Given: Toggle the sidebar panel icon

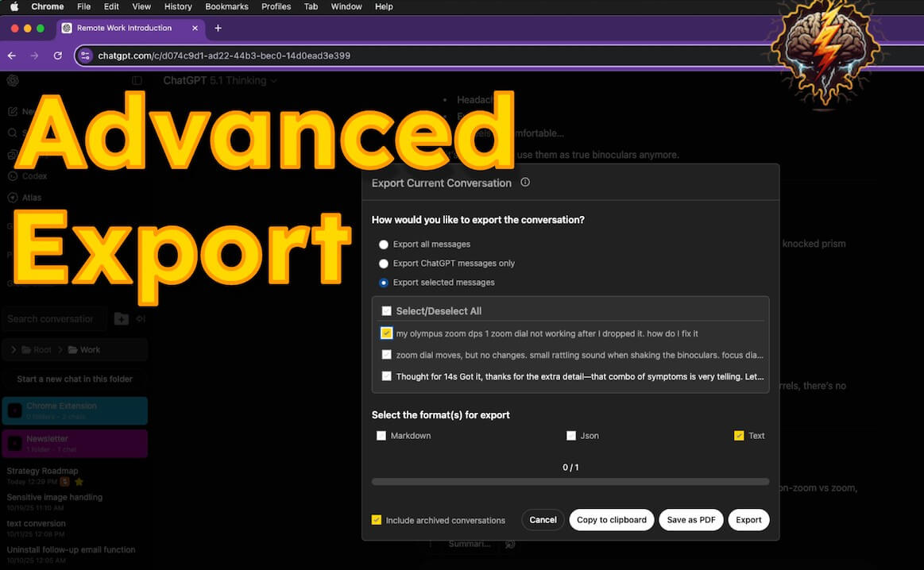Looking at the screenshot, I should (x=137, y=81).
